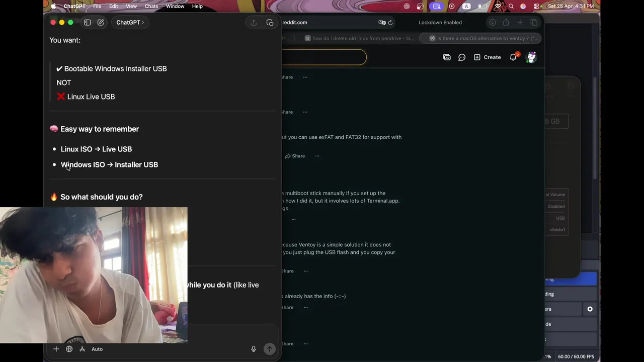This screenshot has height=362, width=644.
Task: Click the highlighted blue button in OBS controls
Action: [571, 279]
